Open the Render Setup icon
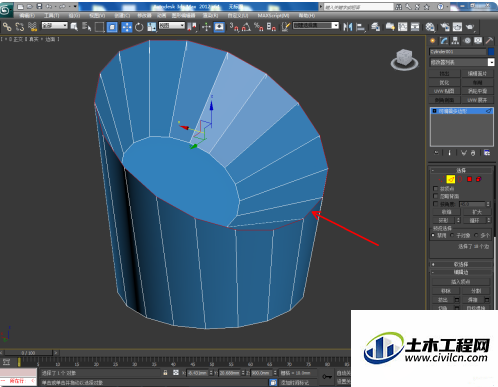 pyautogui.click(x=445, y=27)
